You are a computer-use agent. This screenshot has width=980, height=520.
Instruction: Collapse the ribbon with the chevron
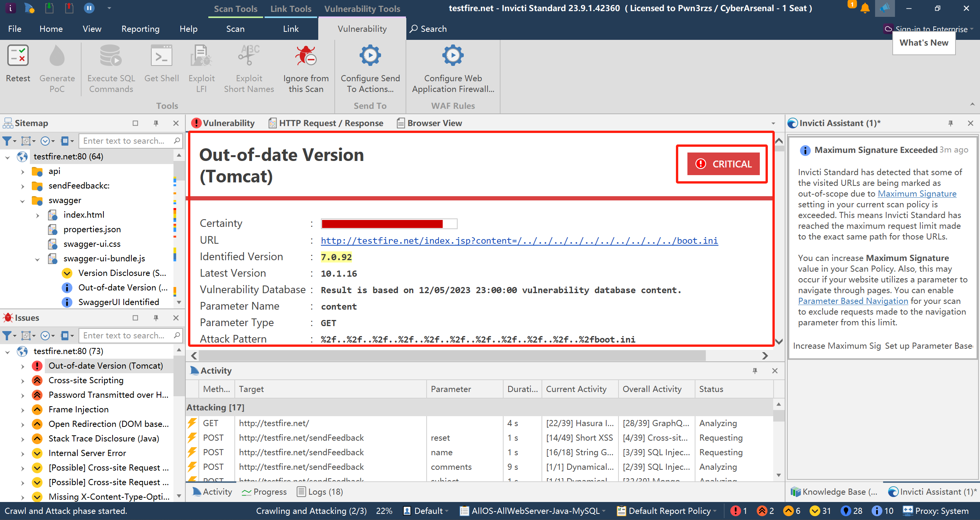click(972, 104)
